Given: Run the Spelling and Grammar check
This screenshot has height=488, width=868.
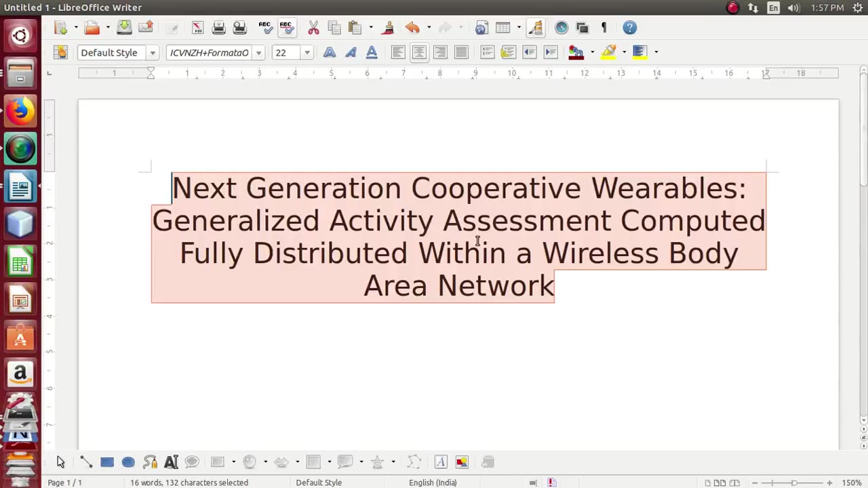Looking at the screenshot, I should 265,28.
